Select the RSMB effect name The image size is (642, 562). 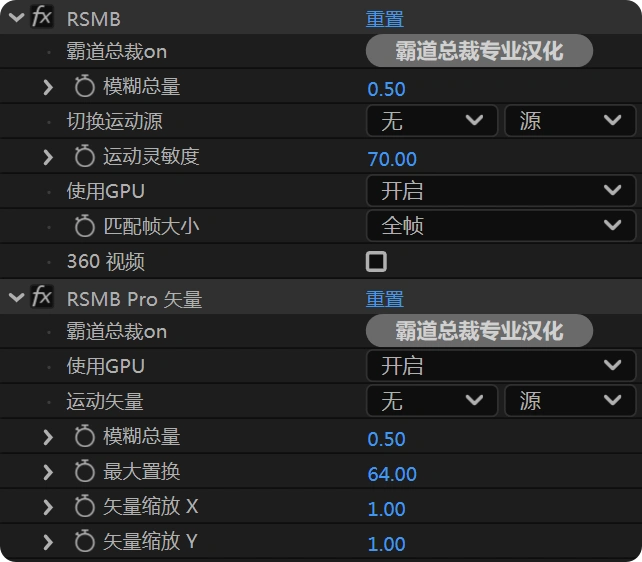pyautogui.click(x=94, y=19)
